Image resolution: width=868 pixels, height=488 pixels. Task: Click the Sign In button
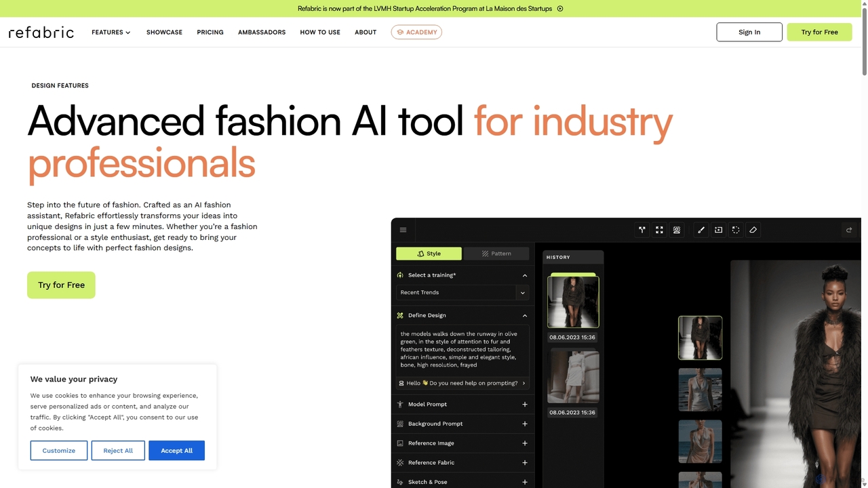pyautogui.click(x=749, y=32)
